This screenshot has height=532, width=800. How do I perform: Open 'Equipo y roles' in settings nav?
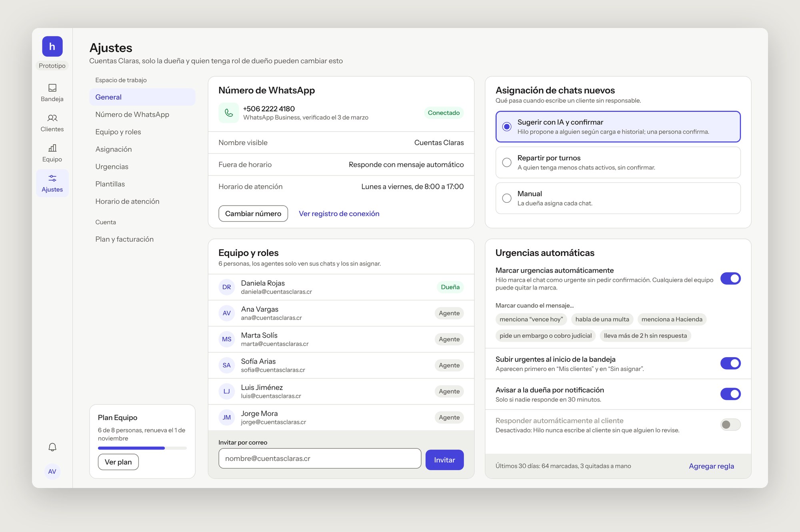coord(142,132)
